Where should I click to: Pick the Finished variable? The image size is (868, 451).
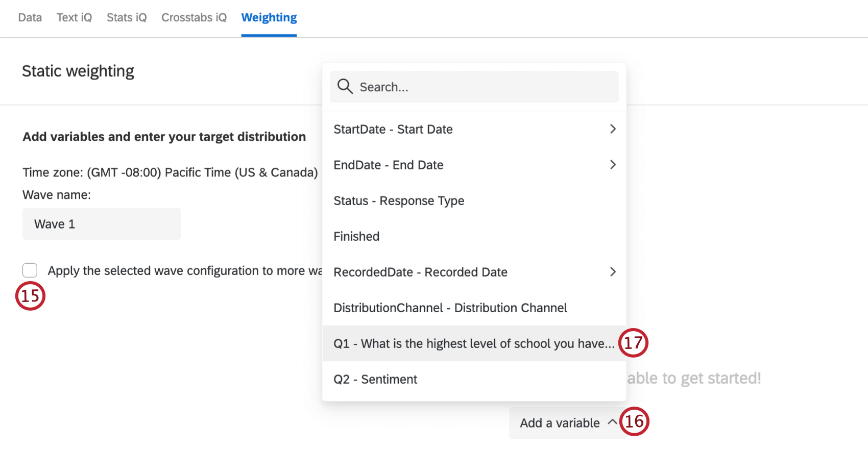coord(356,237)
